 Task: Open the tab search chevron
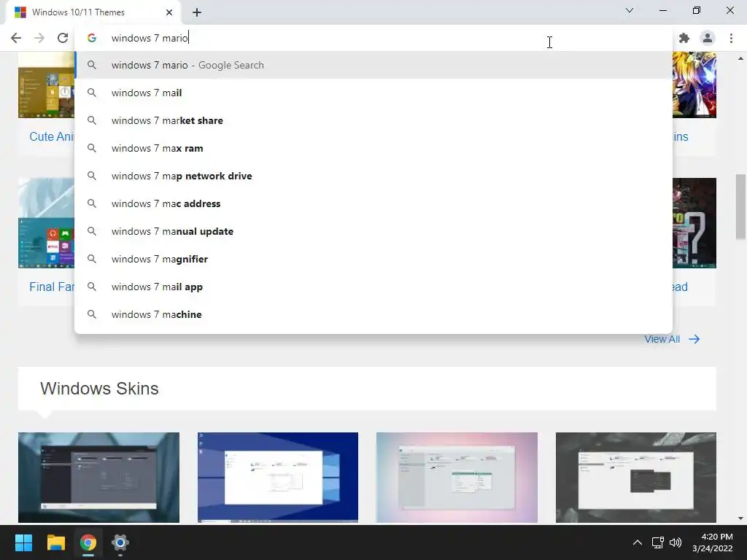point(630,10)
